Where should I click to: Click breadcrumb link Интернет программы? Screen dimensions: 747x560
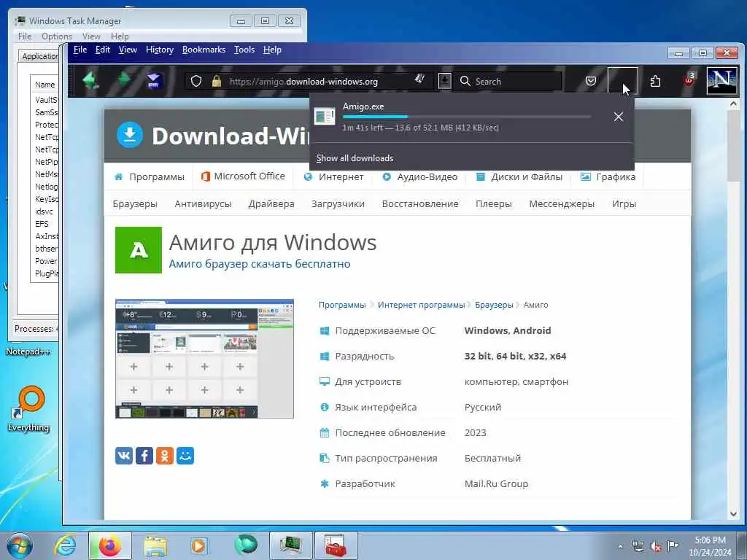coord(421,305)
